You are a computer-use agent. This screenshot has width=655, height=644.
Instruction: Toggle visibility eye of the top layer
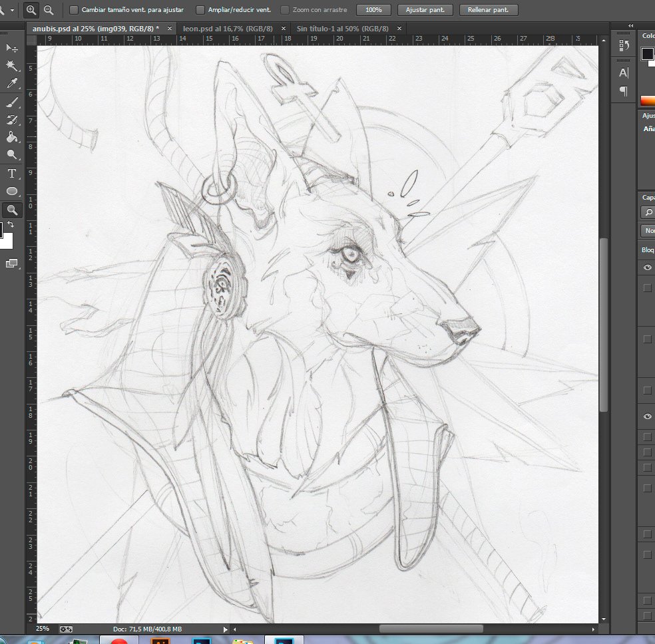(647, 267)
